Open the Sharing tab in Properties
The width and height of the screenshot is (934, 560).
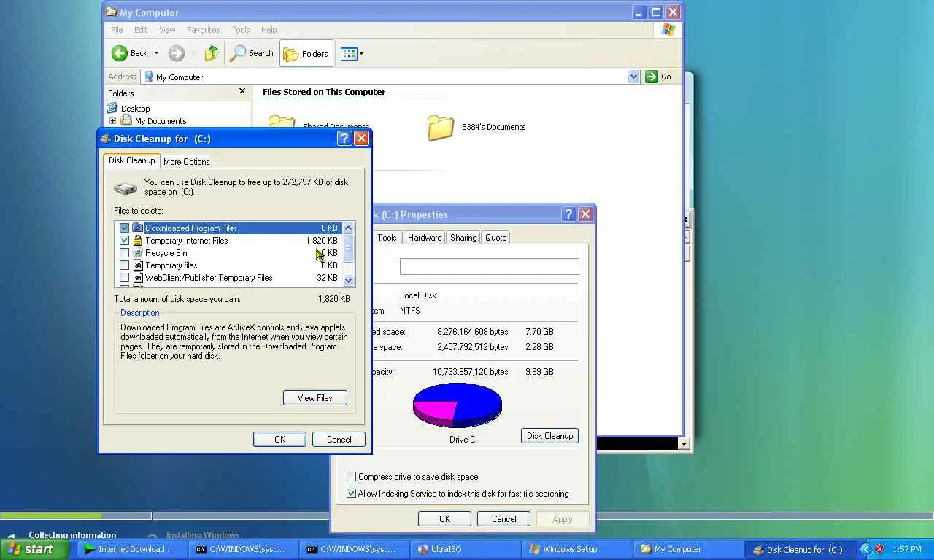463,238
